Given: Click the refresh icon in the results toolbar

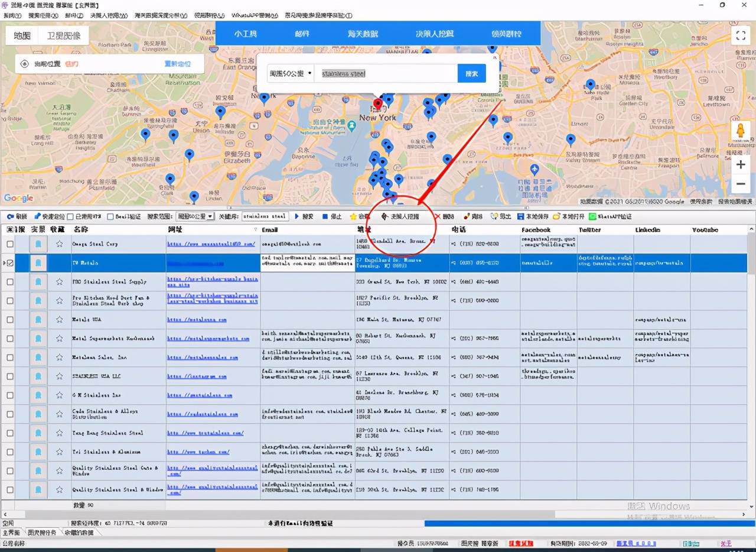Looking at the screenshot, I should point(10,217).
